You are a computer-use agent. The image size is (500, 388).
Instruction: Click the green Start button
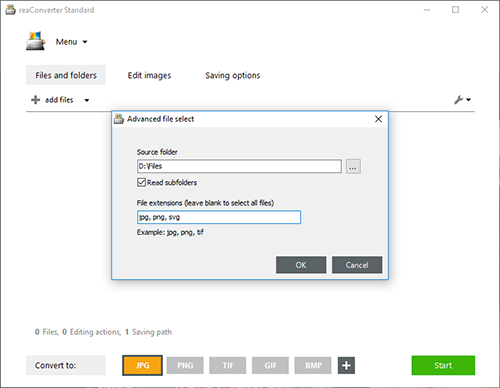click(443, 365)
